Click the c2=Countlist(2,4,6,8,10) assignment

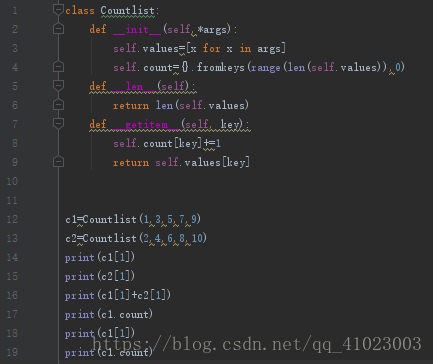click(x=136, y=238)
